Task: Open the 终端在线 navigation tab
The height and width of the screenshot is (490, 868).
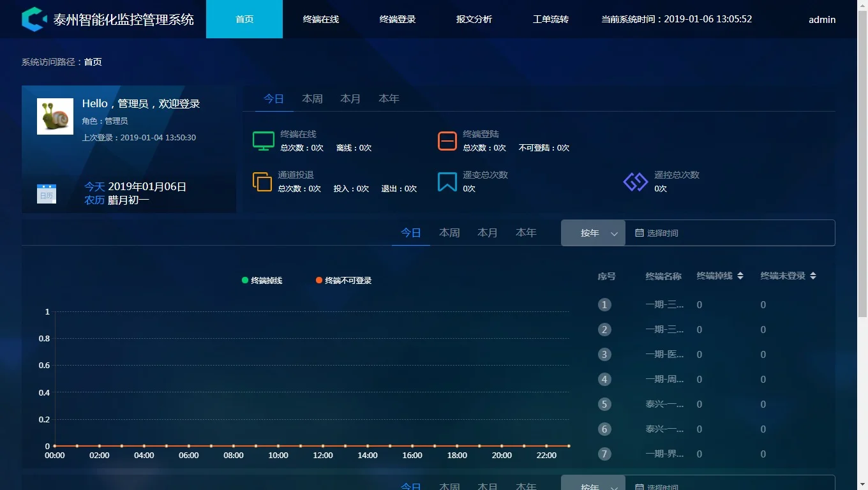Action: click(x=321, y=19)
